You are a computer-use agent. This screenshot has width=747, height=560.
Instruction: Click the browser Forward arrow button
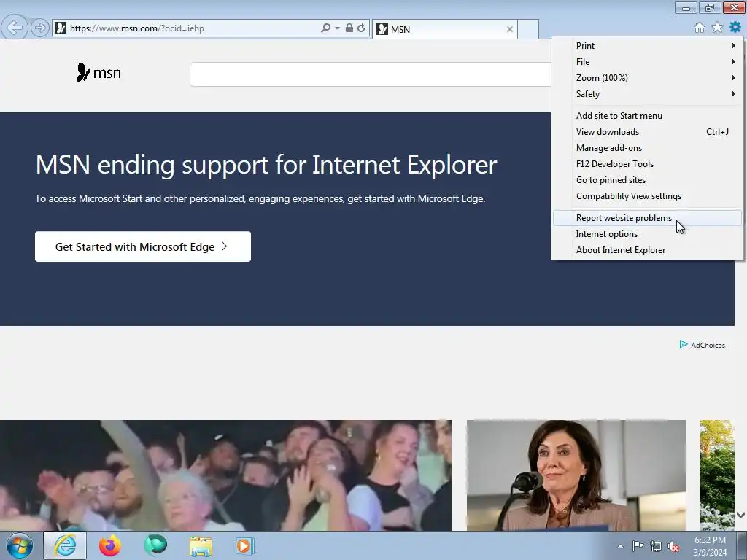point(39,28)
